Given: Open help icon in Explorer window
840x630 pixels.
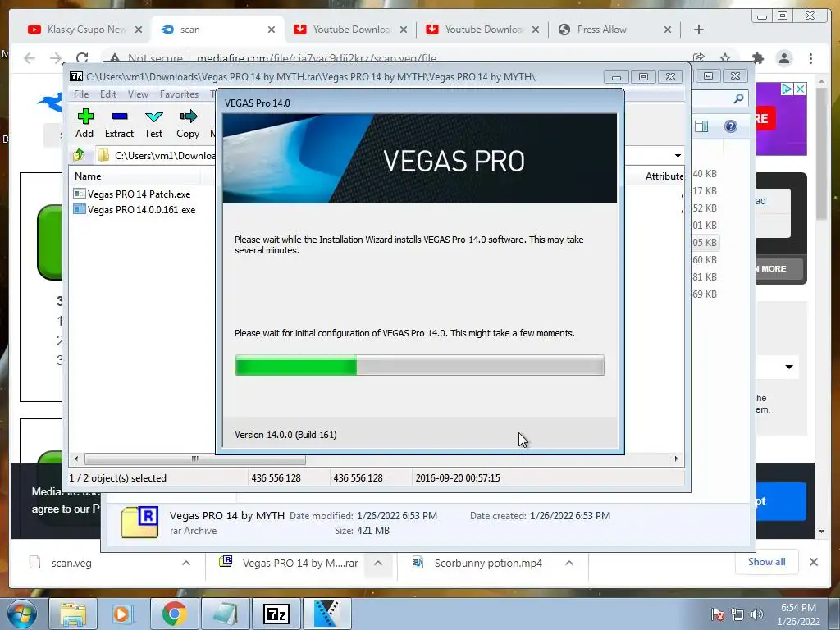Looking at the screenshot, I should click(731, 126).
